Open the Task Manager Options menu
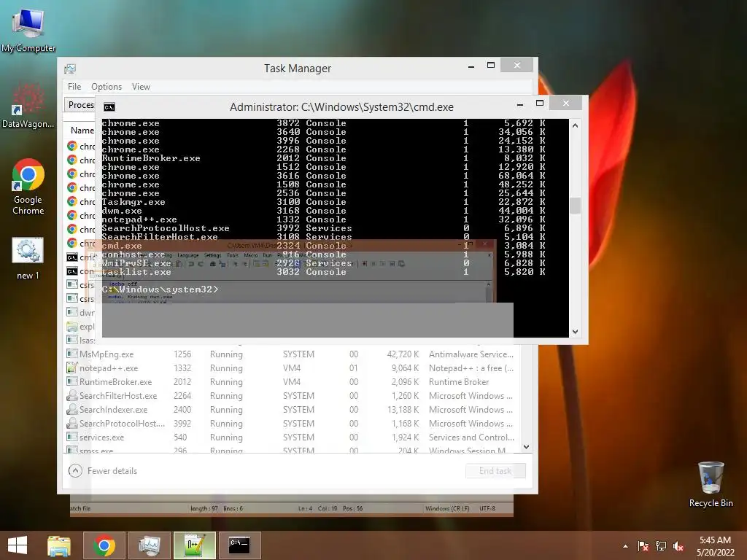747x560 pixels. [x=107, y=87]
